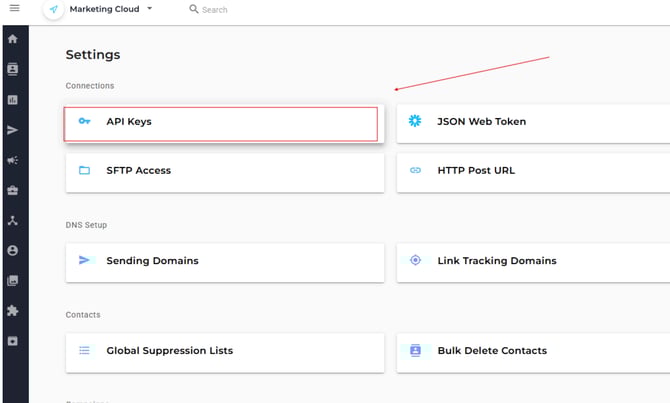Select Bulk Delete Contacts
Screen dimensions: 670x403
533,351
